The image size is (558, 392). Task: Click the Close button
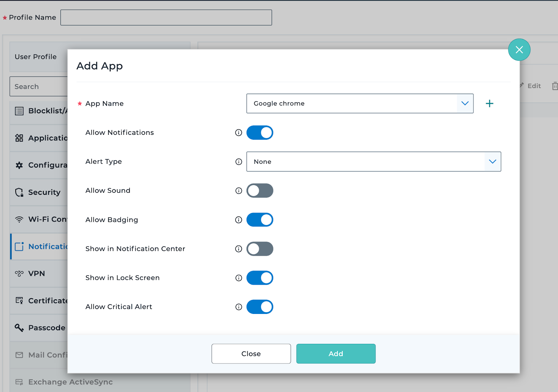[251, 354]
